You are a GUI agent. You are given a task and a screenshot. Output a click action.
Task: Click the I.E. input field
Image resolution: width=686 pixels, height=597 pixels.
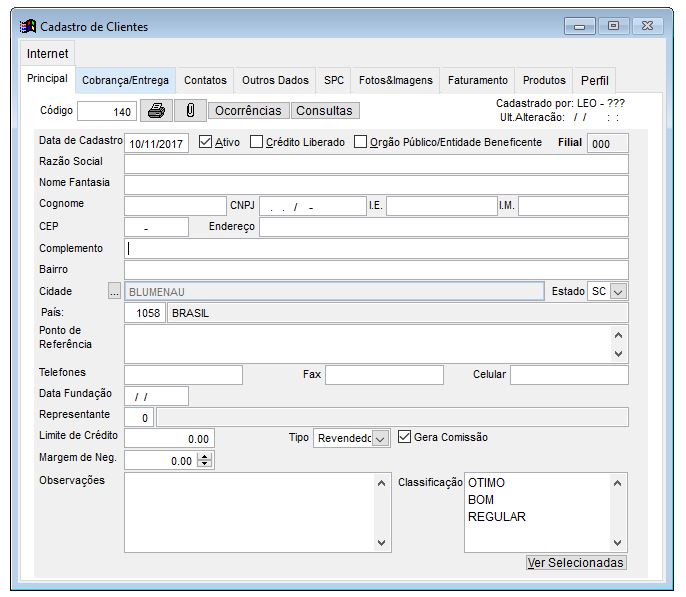pyautogui.click(x=441, y=206)
